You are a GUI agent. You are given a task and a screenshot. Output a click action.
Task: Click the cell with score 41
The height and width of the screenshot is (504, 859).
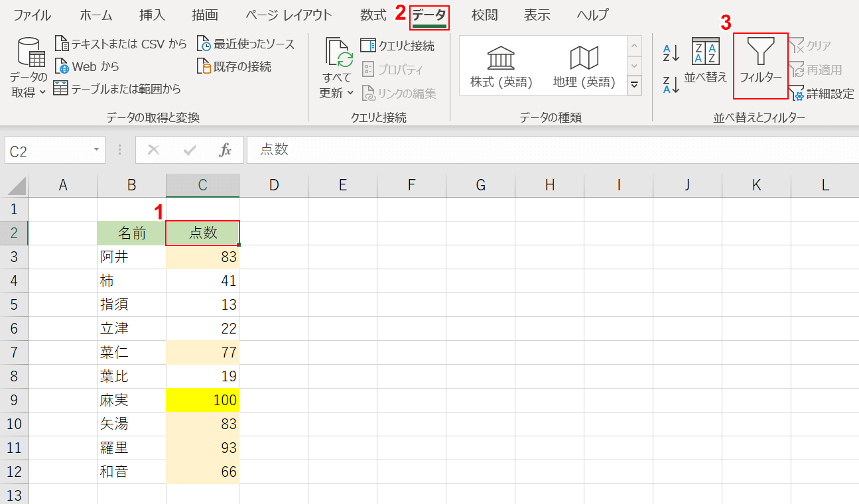tap(203, 281)
